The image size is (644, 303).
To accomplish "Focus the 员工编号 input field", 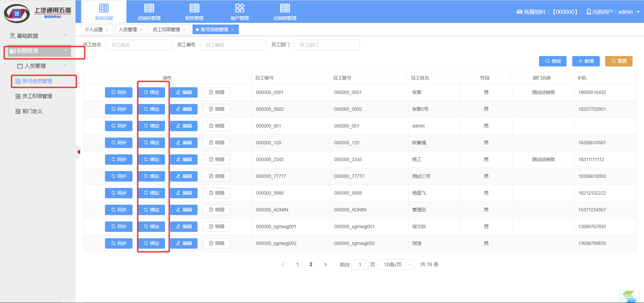I will click(233, 45).
